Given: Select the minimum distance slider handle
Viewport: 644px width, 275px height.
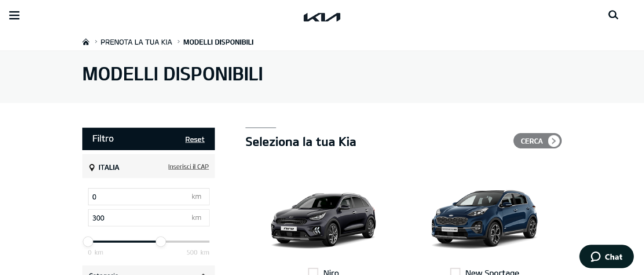Looking at the screenshot, I should [x=88, y=242].
